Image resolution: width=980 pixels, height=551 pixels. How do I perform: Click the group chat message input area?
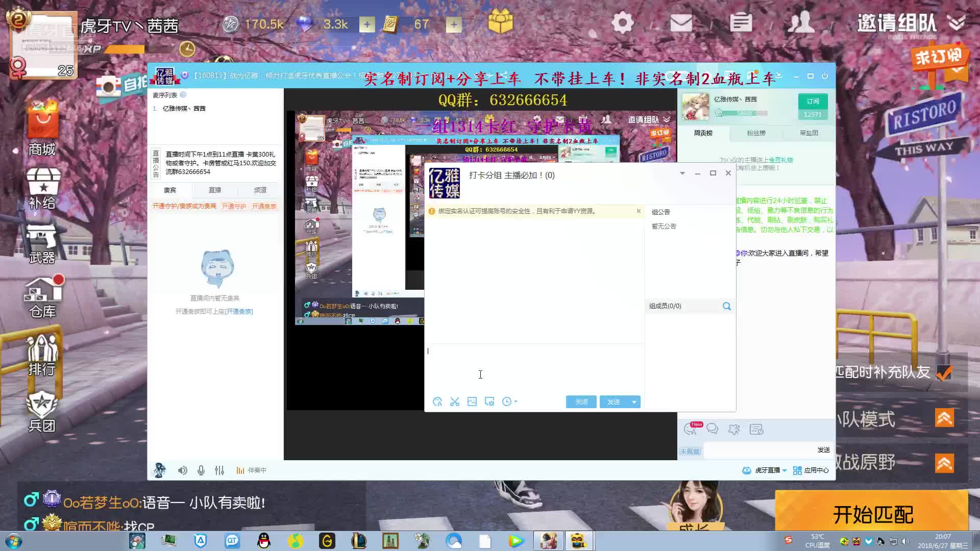point(534,368)
